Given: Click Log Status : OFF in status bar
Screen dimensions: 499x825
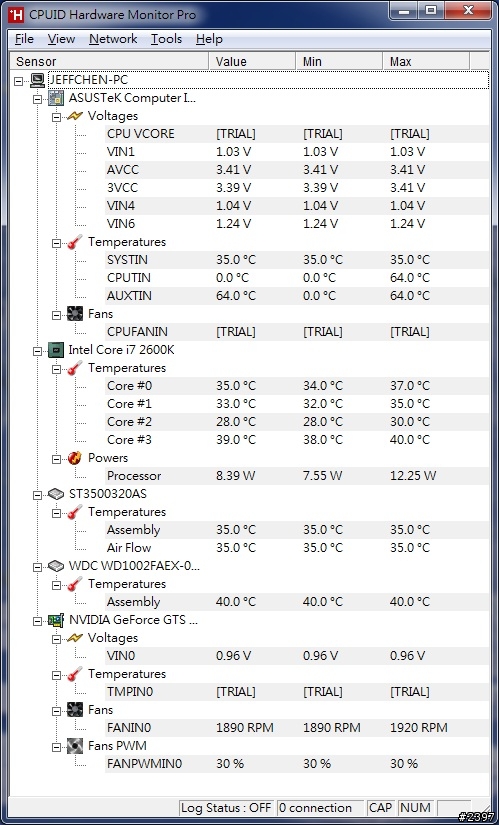Looking at the screenshot, I should point(226,808).
